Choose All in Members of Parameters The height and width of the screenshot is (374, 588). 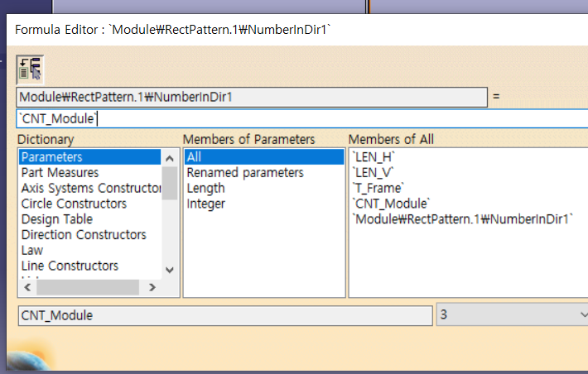point(264,156)
